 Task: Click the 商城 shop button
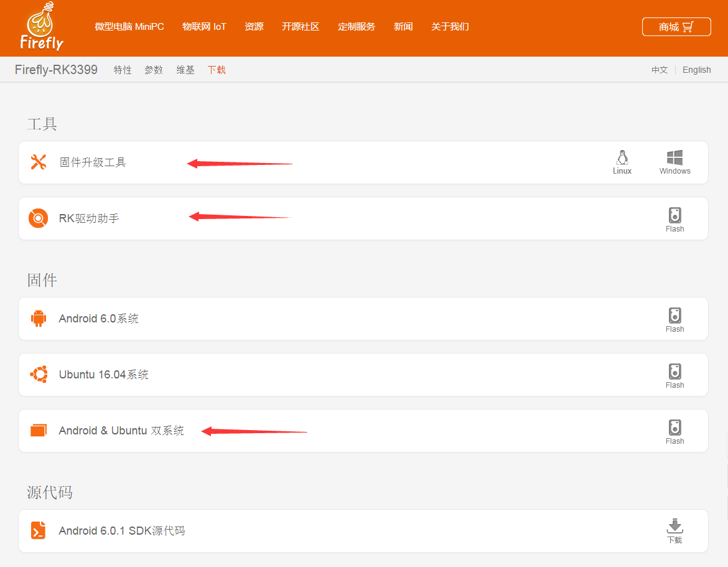[676, 27]
